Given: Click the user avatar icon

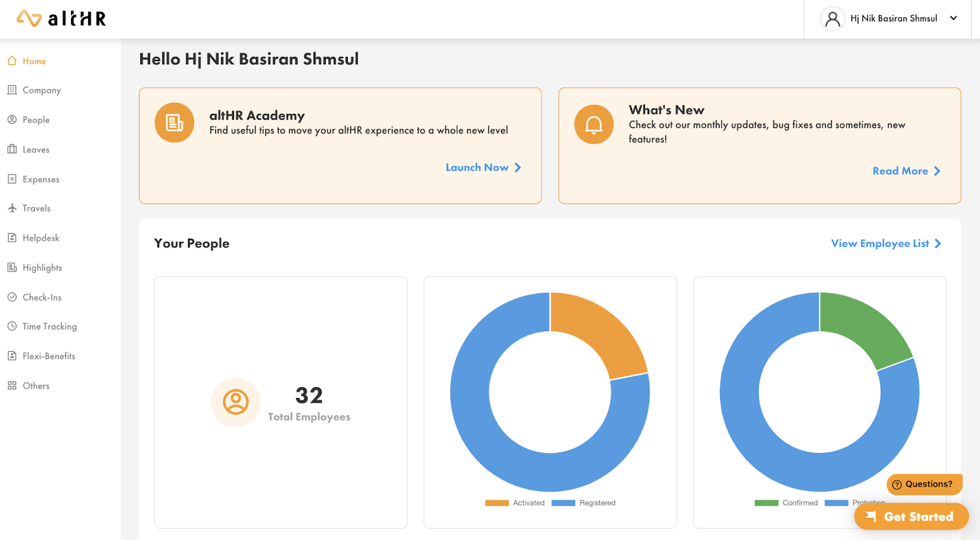Looking at the screenshot, I should click(832, 19).
